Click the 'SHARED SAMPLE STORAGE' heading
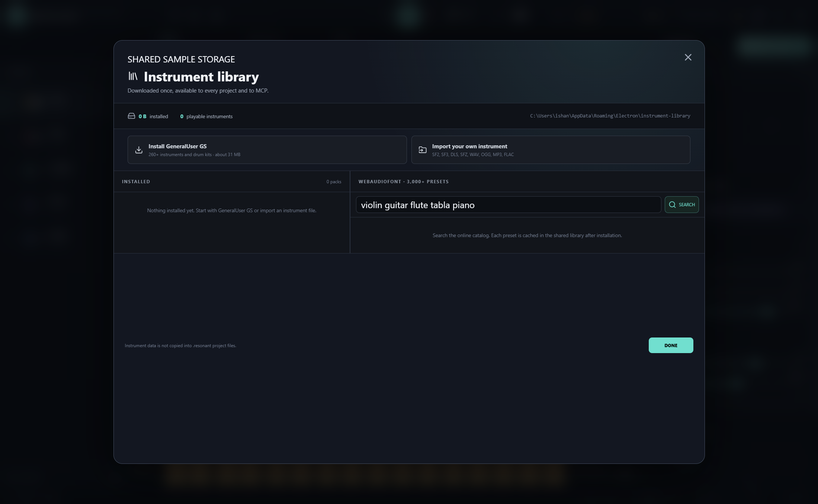 [x=181, y=59]
